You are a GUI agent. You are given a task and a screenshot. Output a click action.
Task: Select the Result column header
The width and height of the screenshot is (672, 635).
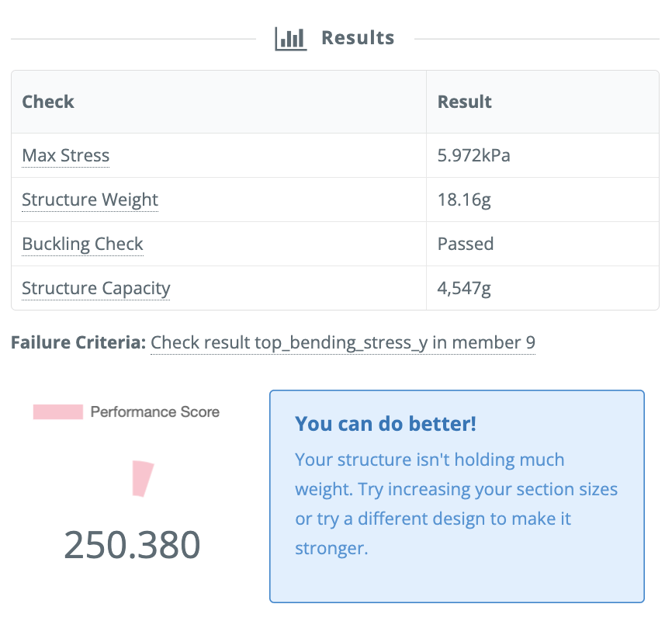click(465, 102)
